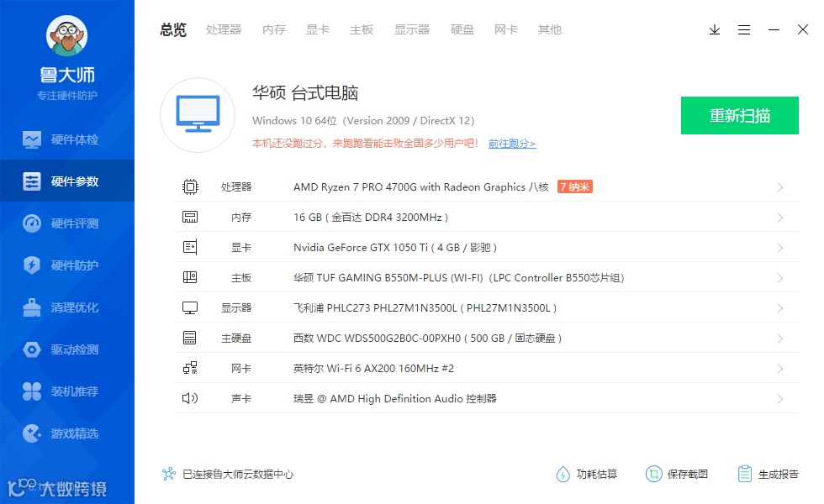The height and width of the screenshot is (504, 824).
Task: Switch to the 主板 tab
Action: (x=361, y=30)
